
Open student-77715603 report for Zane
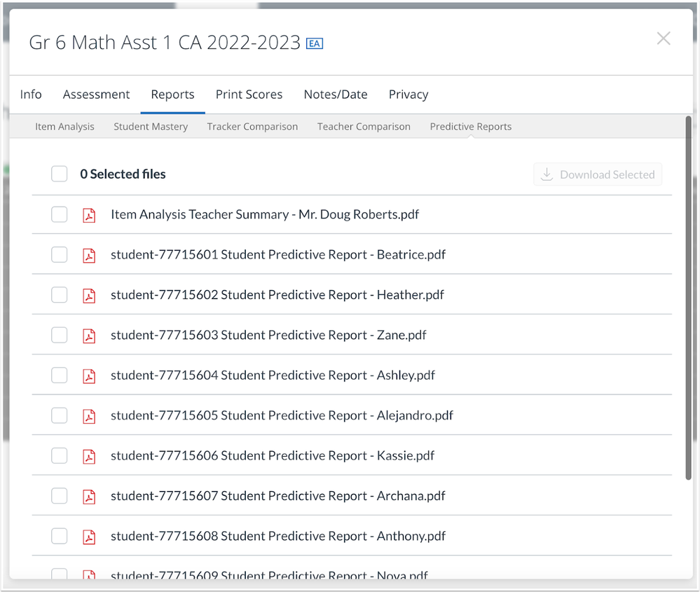pos(268,335)
